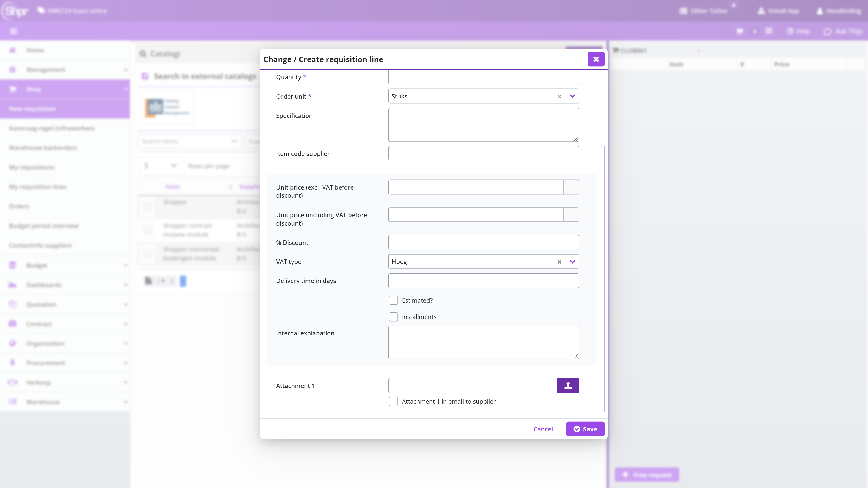868x488 pixels.
Task: Clear the Order unit 'Stuks' value
Action: click(x=559, y=96)
